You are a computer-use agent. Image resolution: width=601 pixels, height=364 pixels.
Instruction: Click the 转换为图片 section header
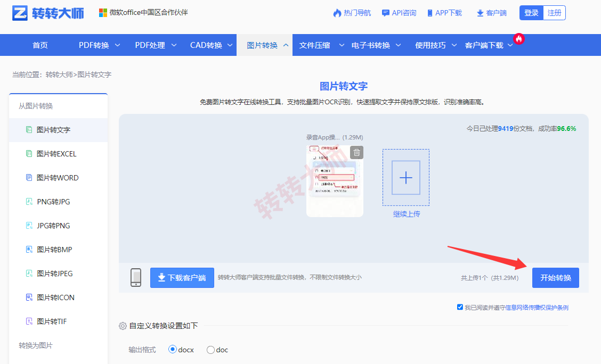click(36, 345)
